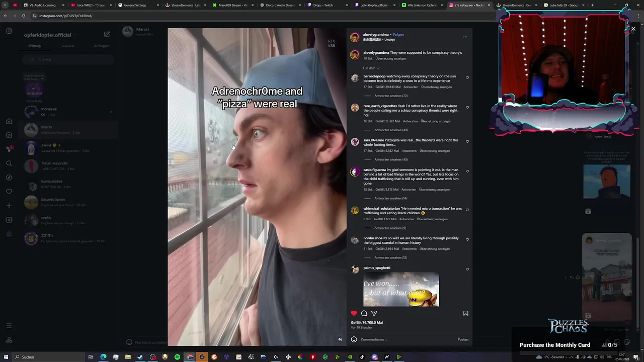Open the palm.s_spaghetti Wario GIF comment
This screenshot has height=362, width=644.
click(401, 290)
